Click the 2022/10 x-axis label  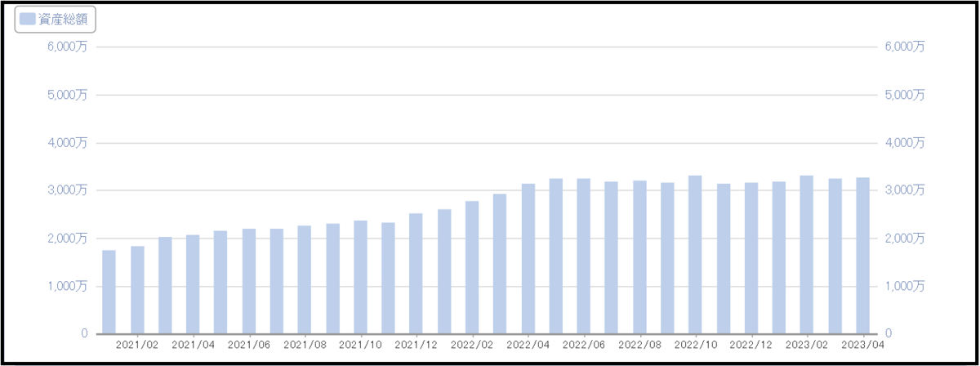[x=695, y=346]
